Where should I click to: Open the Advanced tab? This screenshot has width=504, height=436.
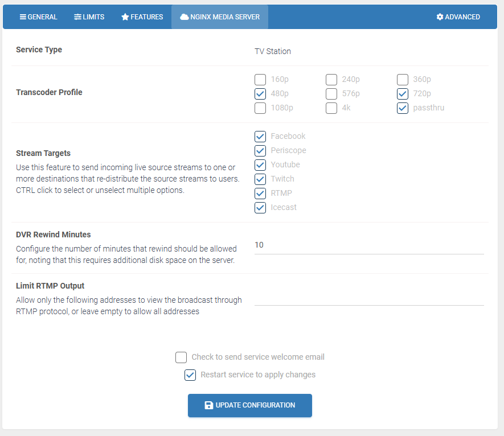click(458, 17)
